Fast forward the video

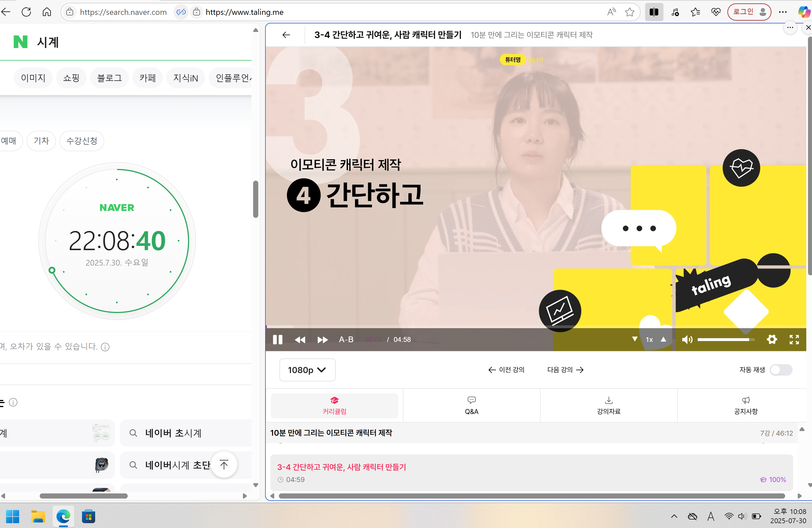[x=322, y=340]
